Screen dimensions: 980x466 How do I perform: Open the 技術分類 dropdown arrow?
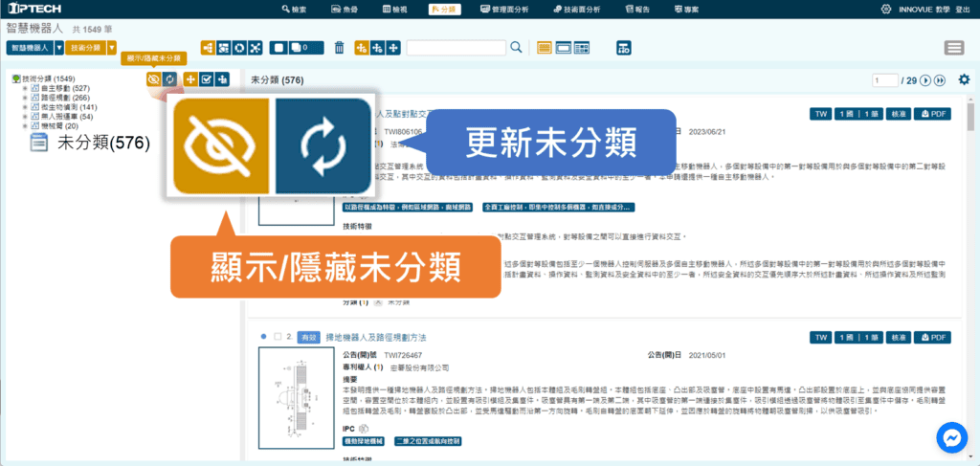pos(111,48)
